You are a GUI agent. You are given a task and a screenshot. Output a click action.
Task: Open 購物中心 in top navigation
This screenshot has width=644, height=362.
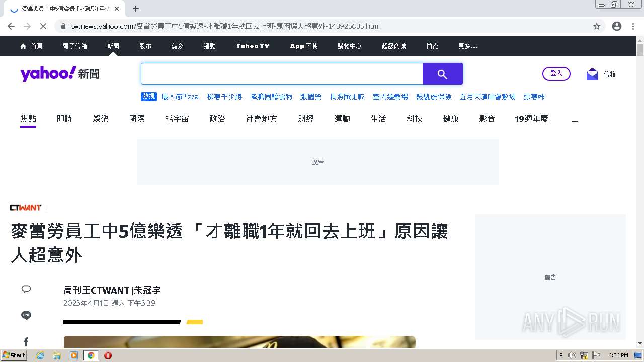tap(350, 46)
